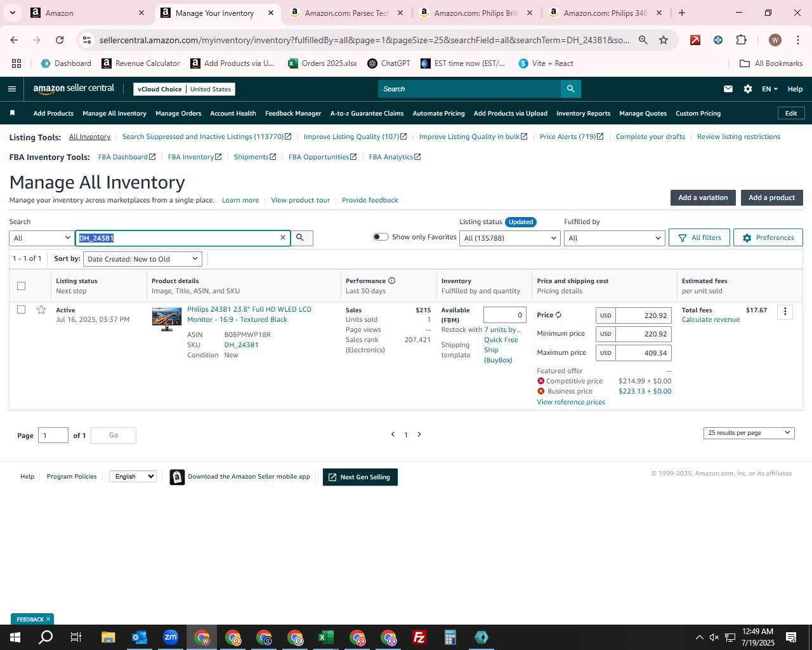Click the inventory search magnifier button
Image resolution: width=812 pixels, height=650 pixels.
(x=301, y=237)
